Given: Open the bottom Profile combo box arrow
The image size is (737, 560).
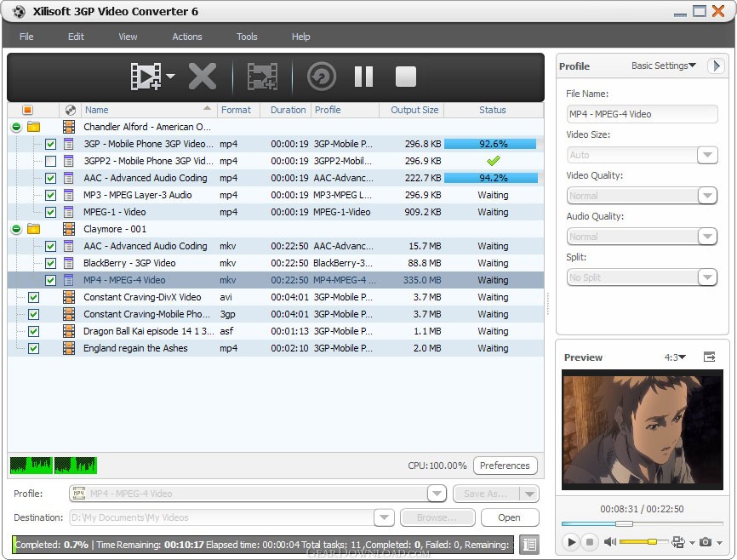Looking at the screenshot, I should [x=437, y=494].
